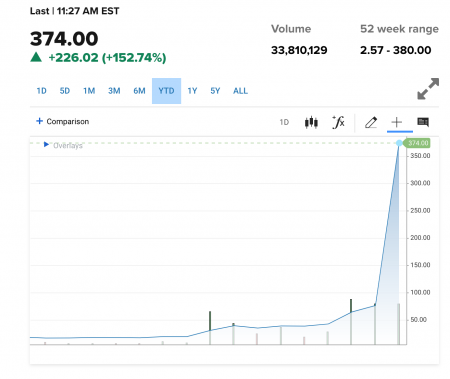Image resolution: width=450 pixels, height=379 pixels.
Task: Open the candlestick chart type icon
Action: pos(311,122)
